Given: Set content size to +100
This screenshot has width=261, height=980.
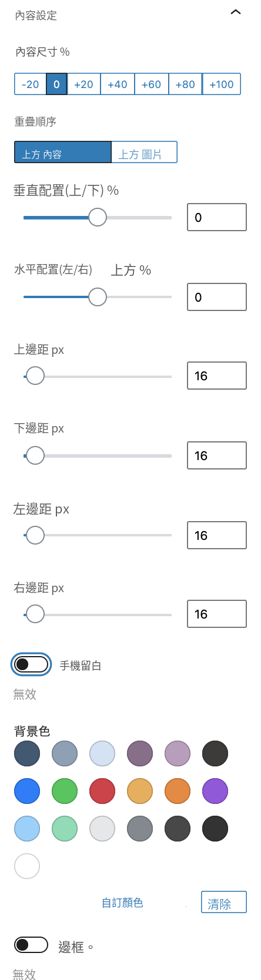Looking at the screenshot, I should (222, 84).
